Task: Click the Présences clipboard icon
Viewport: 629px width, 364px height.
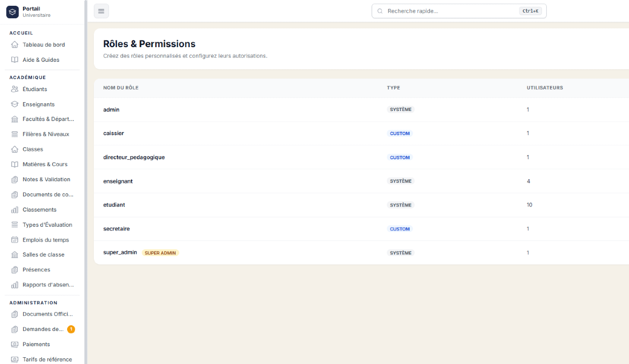Action: point(15,270)
